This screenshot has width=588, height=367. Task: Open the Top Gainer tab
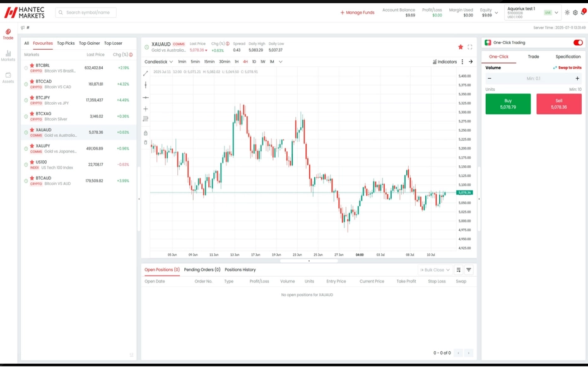click(x=89, y=44)
